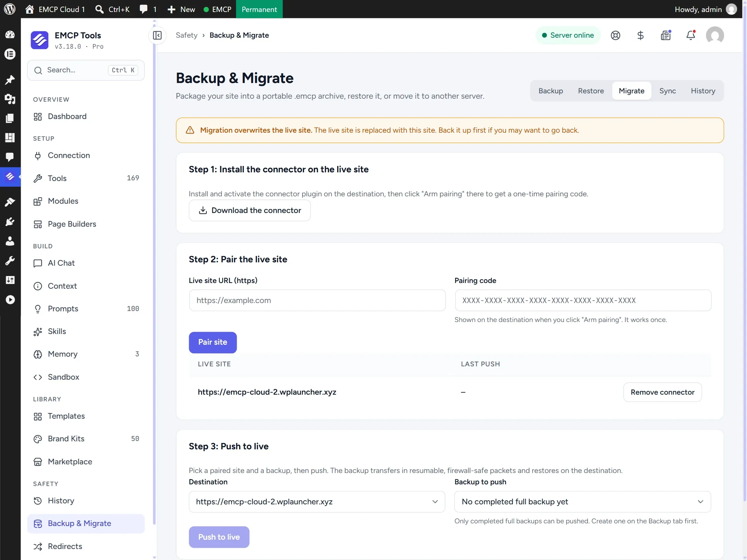
Task: Click the Push to live button
Action: pyautogui.click(x=219, y=537)
